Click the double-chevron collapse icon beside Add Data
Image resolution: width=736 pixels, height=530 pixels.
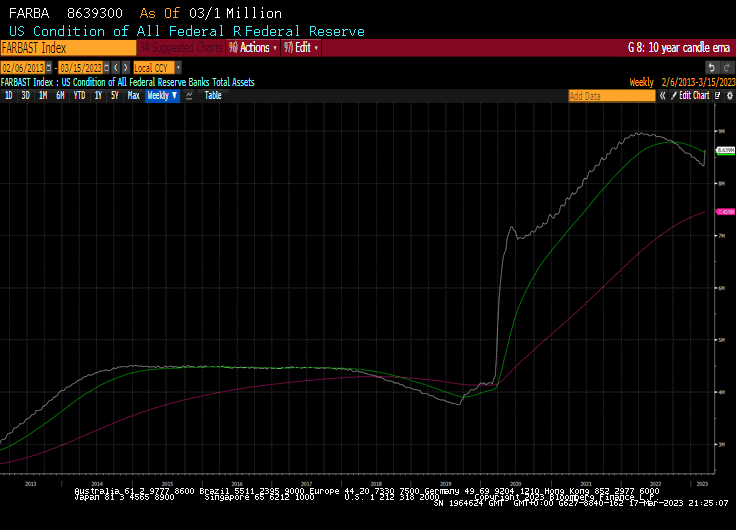[x=663, y=96]
